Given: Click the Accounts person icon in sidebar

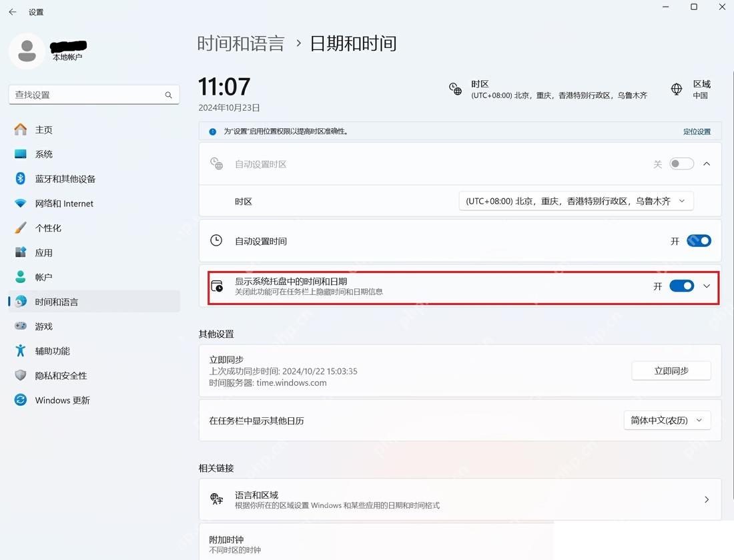Looking at the screenshot, I should coord(20,277).
